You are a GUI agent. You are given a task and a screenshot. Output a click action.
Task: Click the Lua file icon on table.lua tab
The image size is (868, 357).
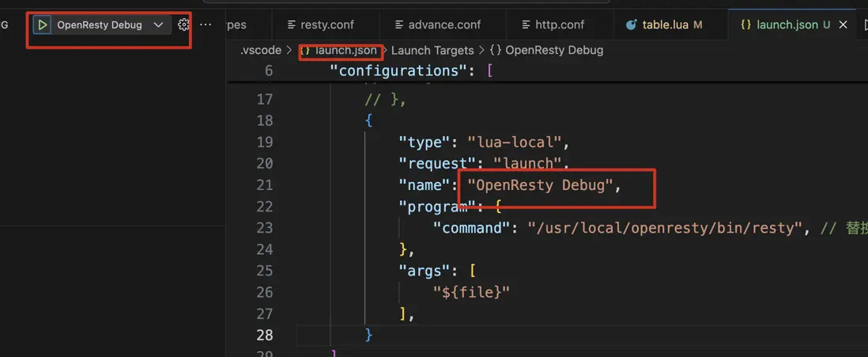tap(631, 25)
